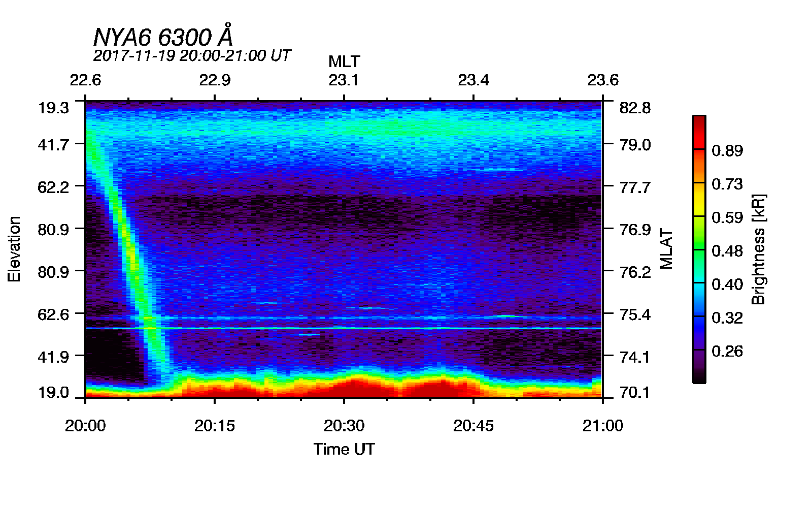Image resolution: width=812 pixels, height=508 pixels.
Task: Click the 20:15 time tick label
Action: click(215, 426)
